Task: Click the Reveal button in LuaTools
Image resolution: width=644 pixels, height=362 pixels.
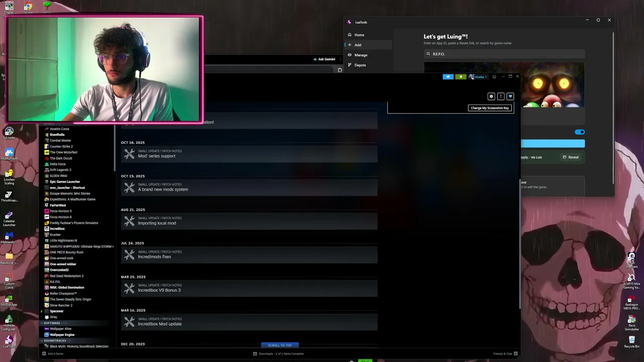Action: coord(571,157)
